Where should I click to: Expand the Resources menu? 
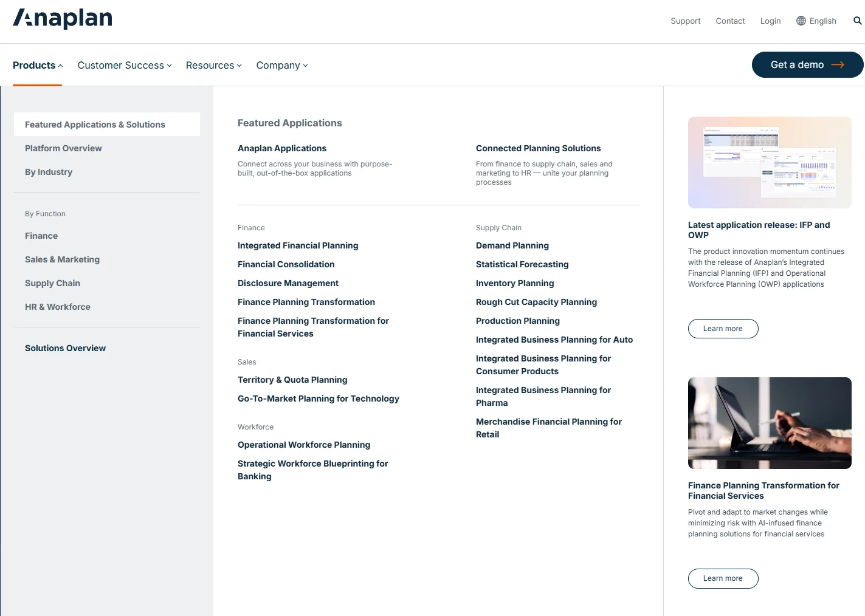pos(214,65)
